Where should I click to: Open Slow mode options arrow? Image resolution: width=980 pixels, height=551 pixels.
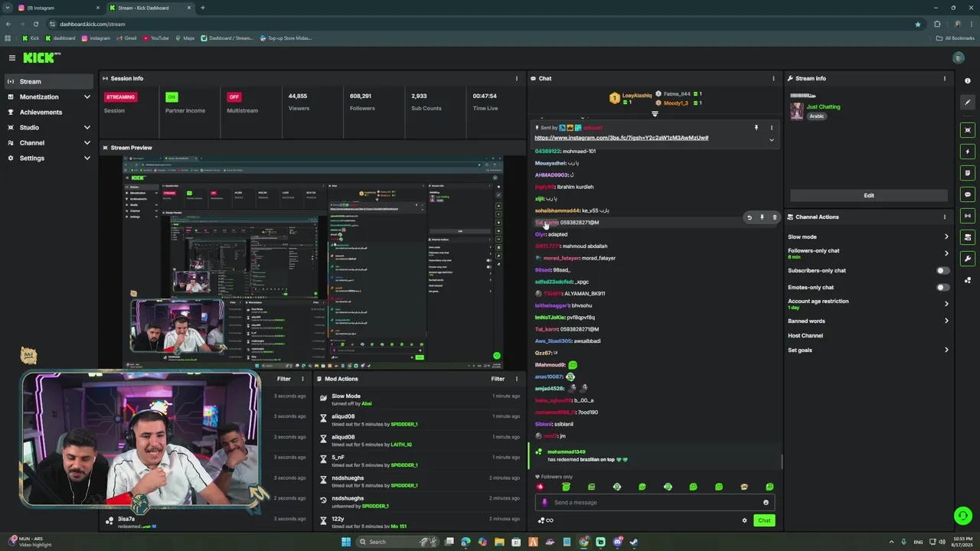(x=946, y=237)
